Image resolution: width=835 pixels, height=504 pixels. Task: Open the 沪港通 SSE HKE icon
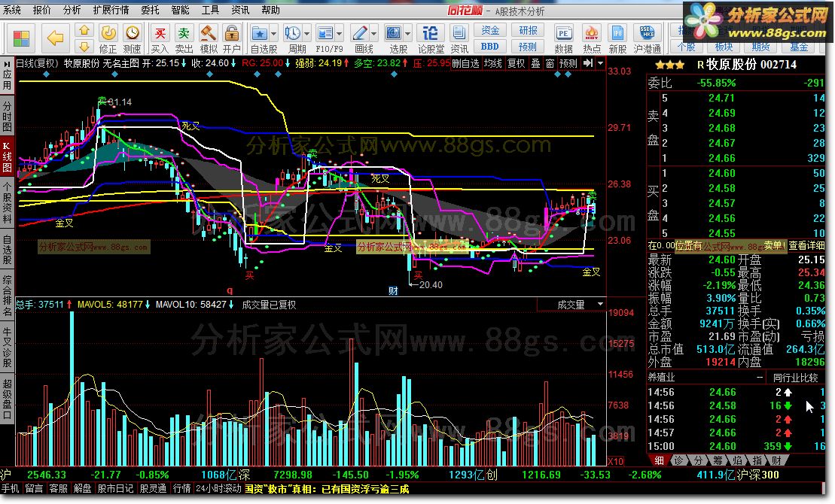(647, 38)
